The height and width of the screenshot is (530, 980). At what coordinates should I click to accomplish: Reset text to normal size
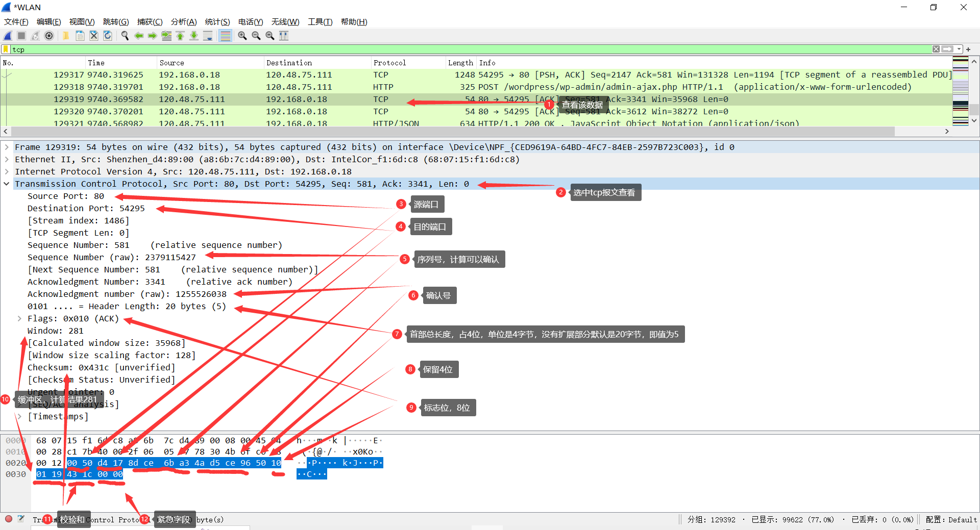point(270,36)
